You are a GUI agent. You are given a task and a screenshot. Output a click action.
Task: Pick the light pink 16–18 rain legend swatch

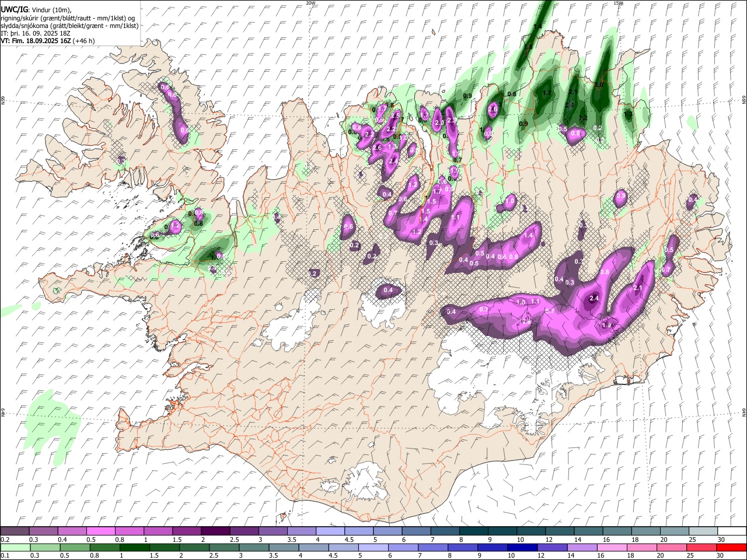coord(612,547)
